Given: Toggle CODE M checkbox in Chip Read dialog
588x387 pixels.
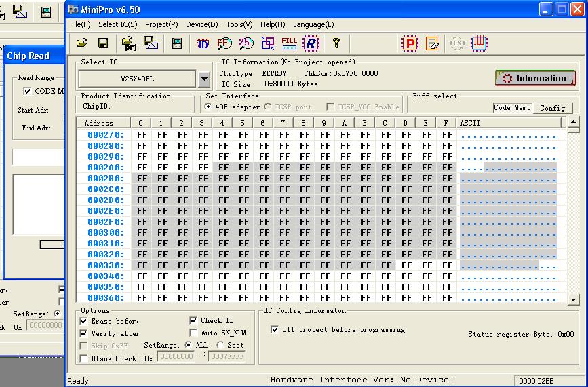Looking at the screenshot, I should [x=27, y=91].
